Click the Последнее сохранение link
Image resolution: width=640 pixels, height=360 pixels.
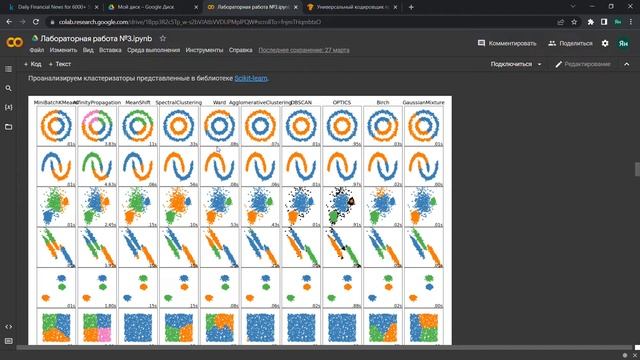pyautogui.click(x=304, y=50)
